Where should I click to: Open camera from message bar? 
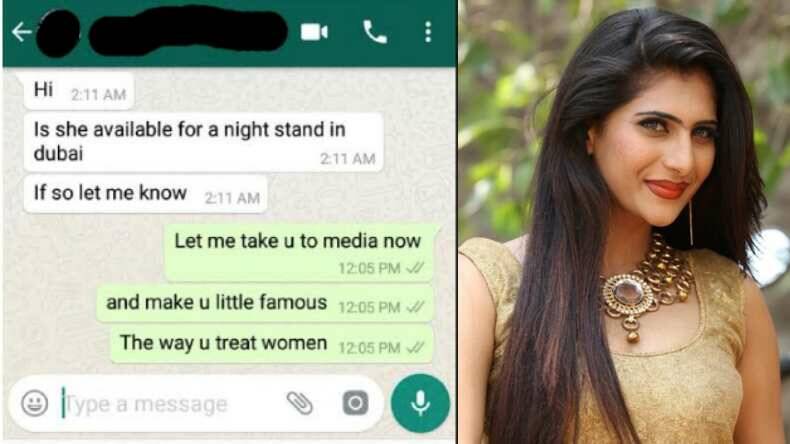355,403
